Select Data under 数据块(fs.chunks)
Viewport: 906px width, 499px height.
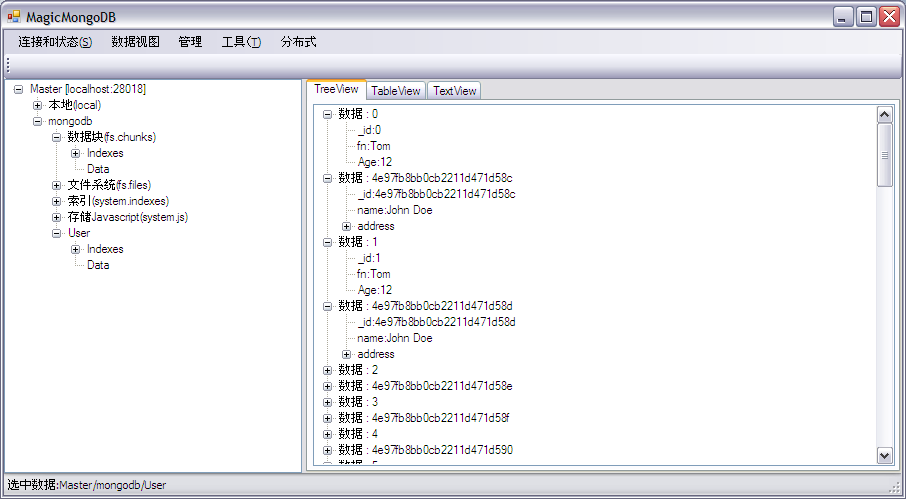(x=98, y=169)
